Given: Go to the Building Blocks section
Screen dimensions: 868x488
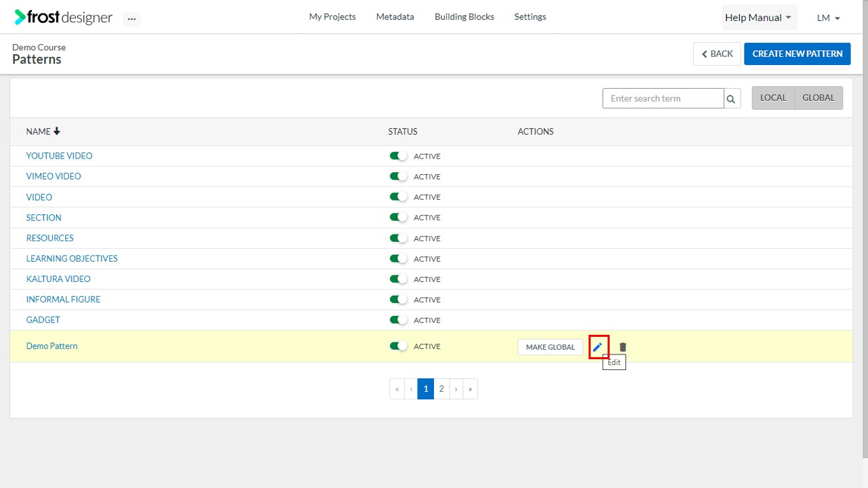Looking at the screenshot, I should pos(464,16).
